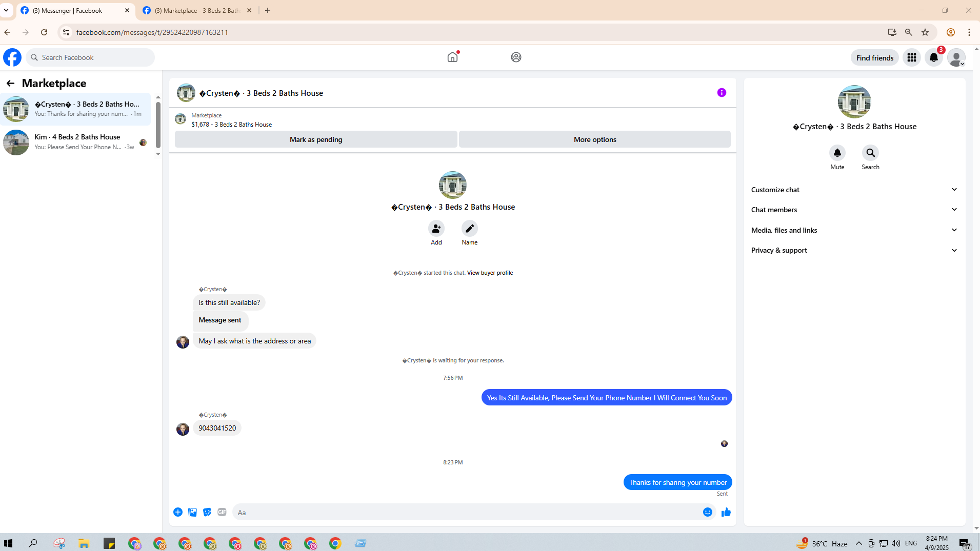
Task: Expand Media, files and links section
Action: [x=854, y=230]
